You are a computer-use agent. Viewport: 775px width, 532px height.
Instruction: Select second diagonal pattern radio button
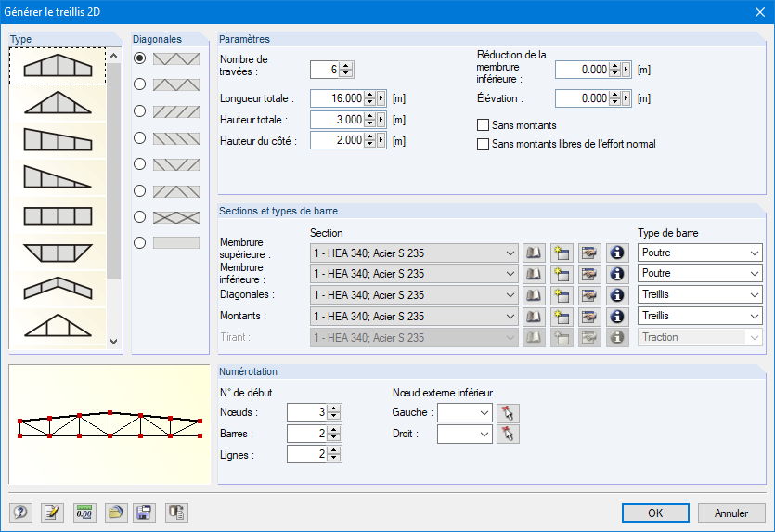click(140, 84)
